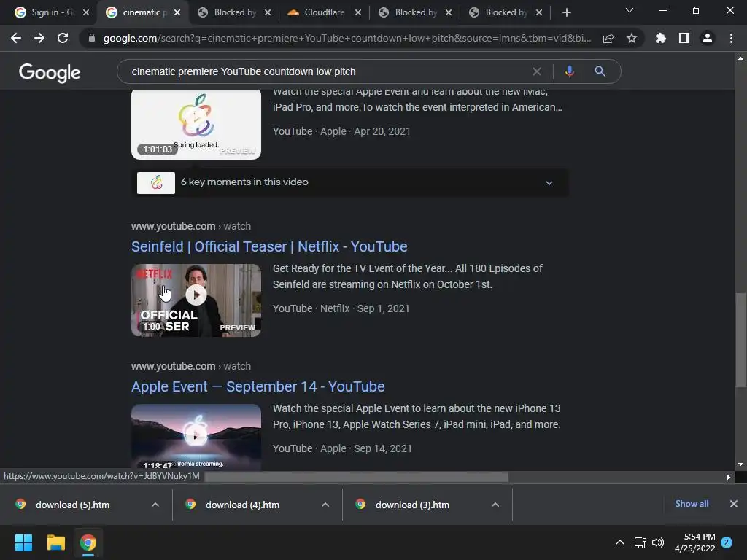Open options for download (3).htm
Viewport: 747px width, 560px height.
495,505
